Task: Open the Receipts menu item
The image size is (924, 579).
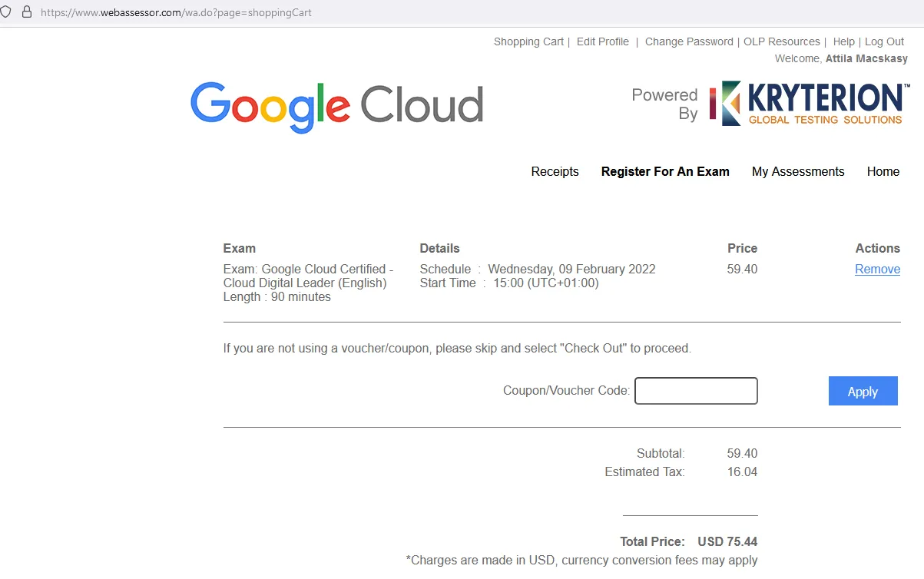Action: click(x=555, y=171)
